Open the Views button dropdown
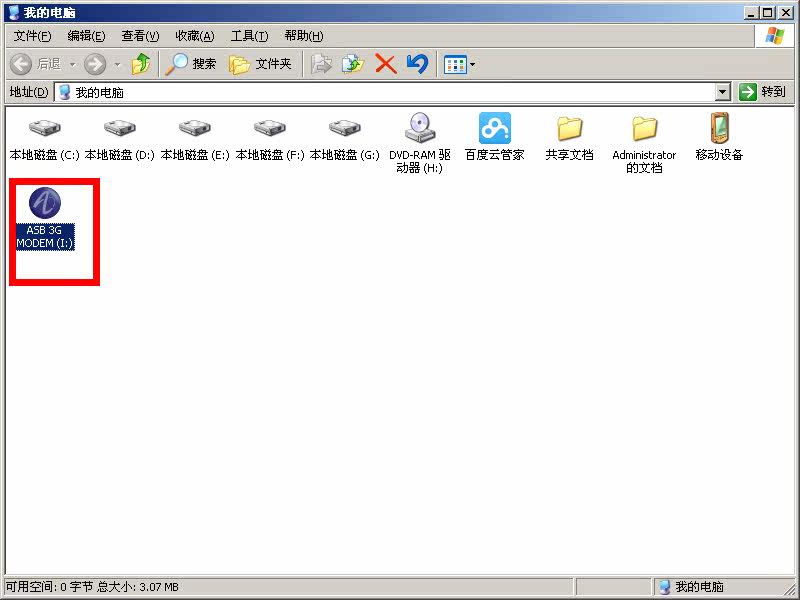Screen dimensions: 800x600 click(472, 65)
